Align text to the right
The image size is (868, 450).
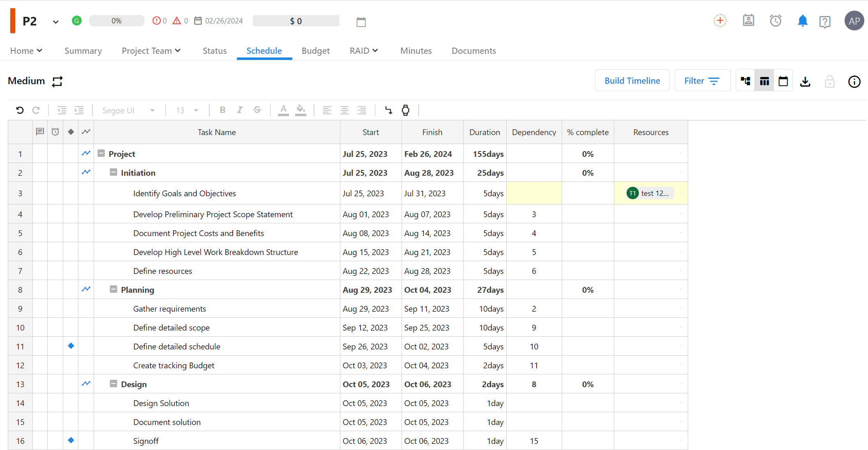point(361,110)
